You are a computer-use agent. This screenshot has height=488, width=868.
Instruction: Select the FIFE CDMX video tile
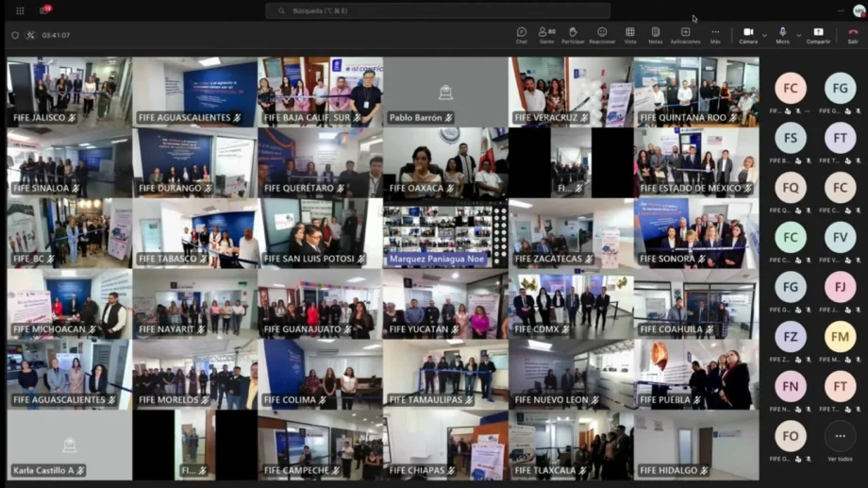pos(571,304)
